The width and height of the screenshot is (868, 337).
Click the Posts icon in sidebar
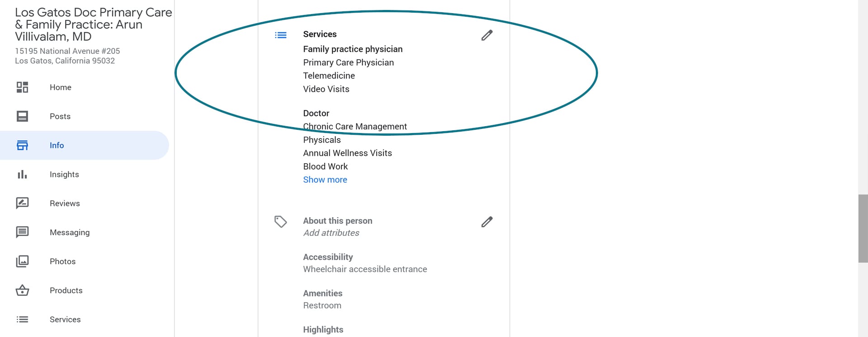click(22, 116)
